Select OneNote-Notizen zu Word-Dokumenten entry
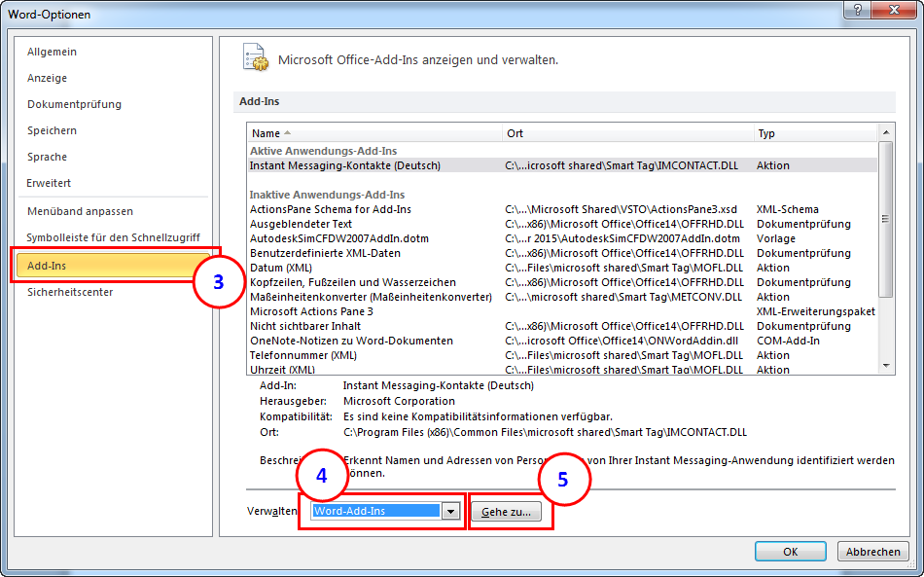This screenshot has height=577, width=924. click(x=562, y=341)
